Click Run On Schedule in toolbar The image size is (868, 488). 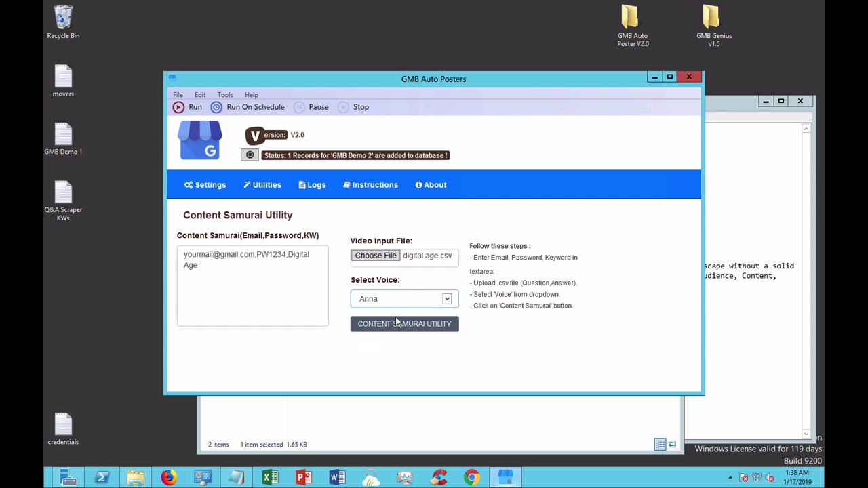tap(248, 107)
